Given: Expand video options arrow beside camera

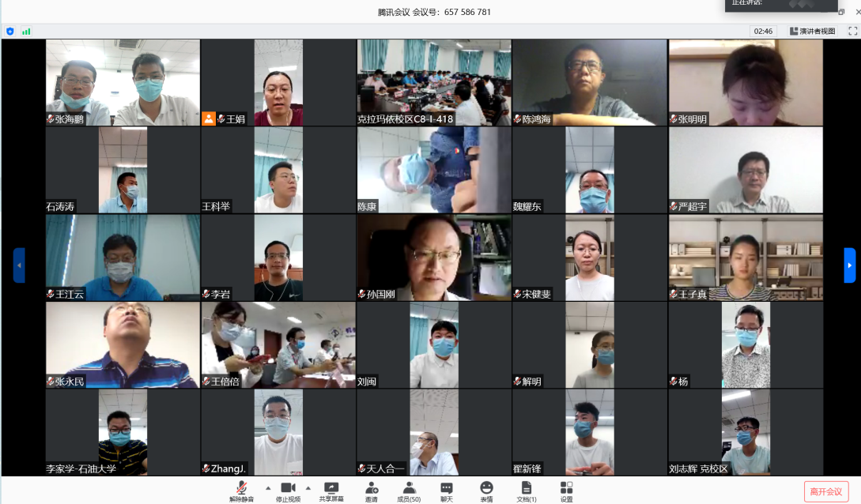Looking at the screenshot, I should (x=308, y=487).
